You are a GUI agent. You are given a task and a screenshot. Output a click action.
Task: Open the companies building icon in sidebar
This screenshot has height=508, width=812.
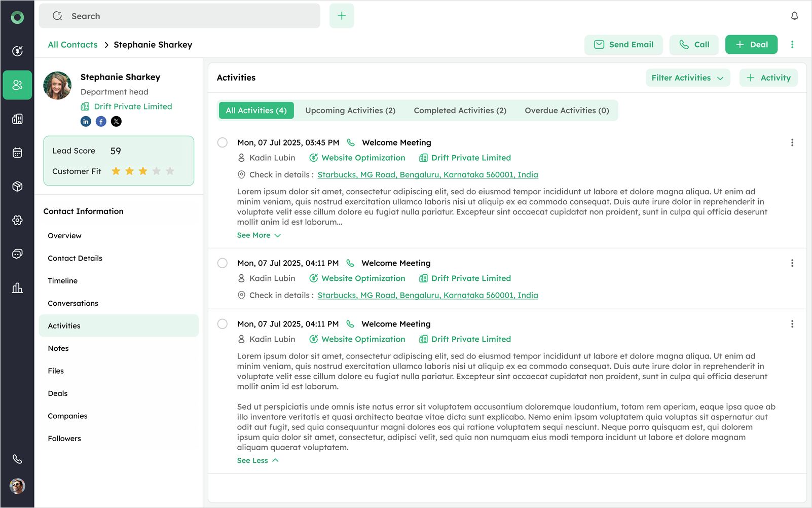[17, 119]
